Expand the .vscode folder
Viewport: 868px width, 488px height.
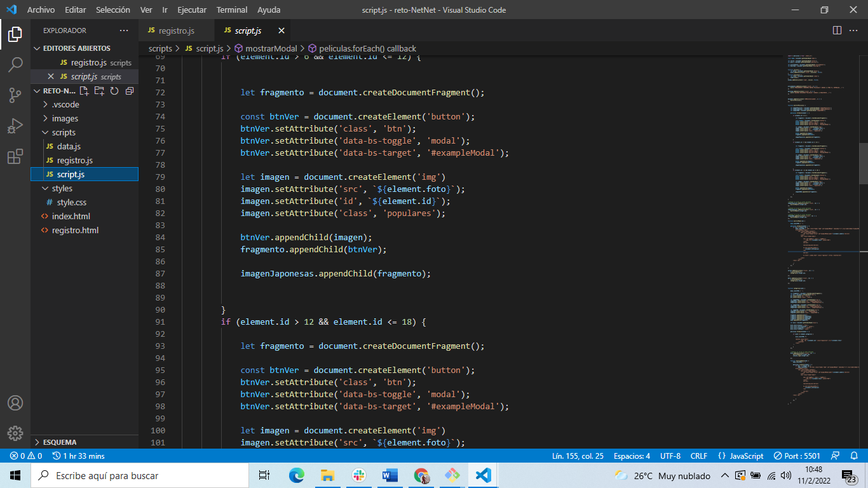click(x=84, y=105)
